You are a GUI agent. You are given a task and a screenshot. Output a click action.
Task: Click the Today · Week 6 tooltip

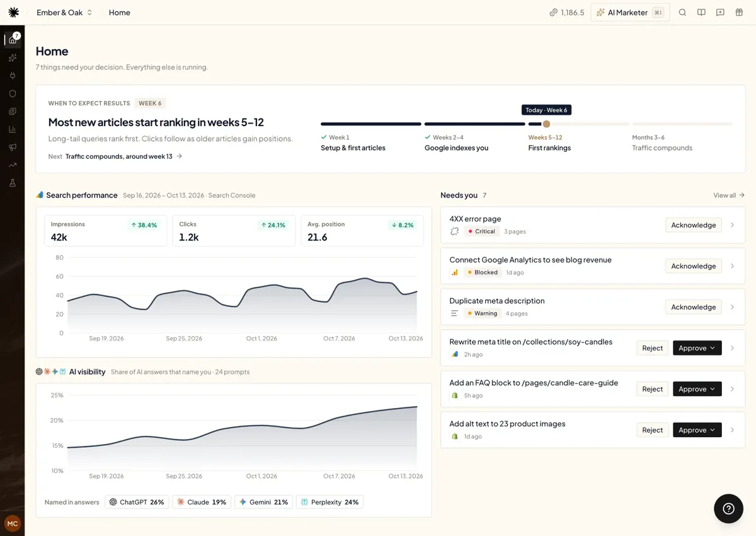[546, 110]
